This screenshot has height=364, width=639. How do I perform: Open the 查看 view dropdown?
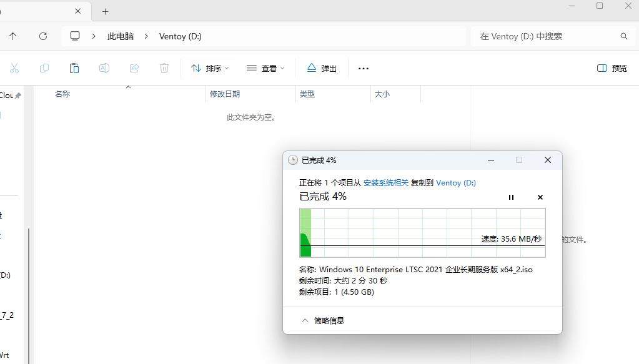[265, 68]
